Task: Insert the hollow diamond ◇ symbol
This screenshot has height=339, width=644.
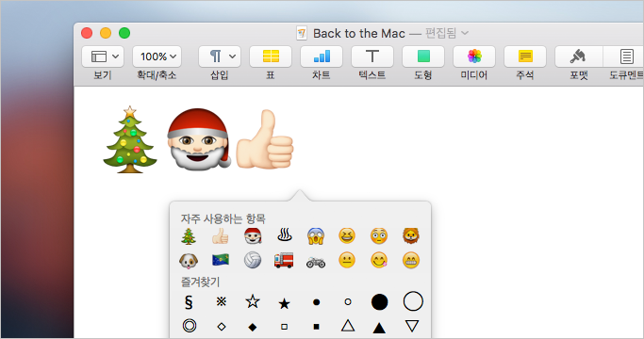Action: tap(222, 327)
